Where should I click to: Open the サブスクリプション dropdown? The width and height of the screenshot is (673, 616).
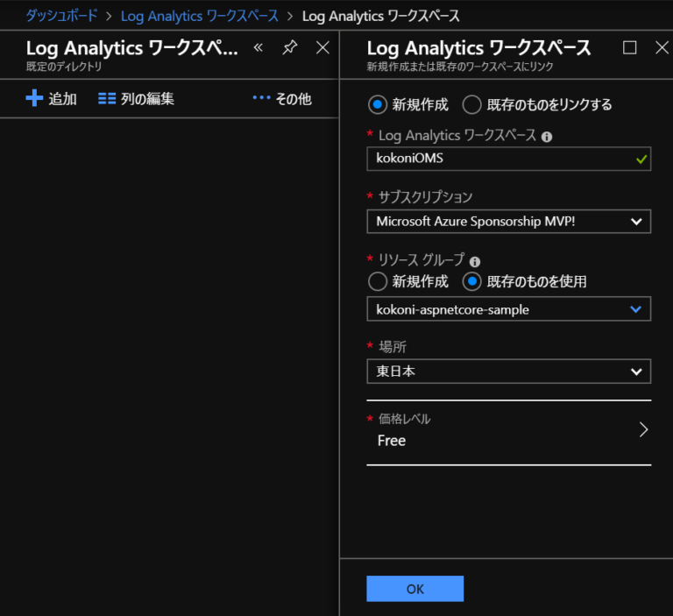tap(508, 222)
